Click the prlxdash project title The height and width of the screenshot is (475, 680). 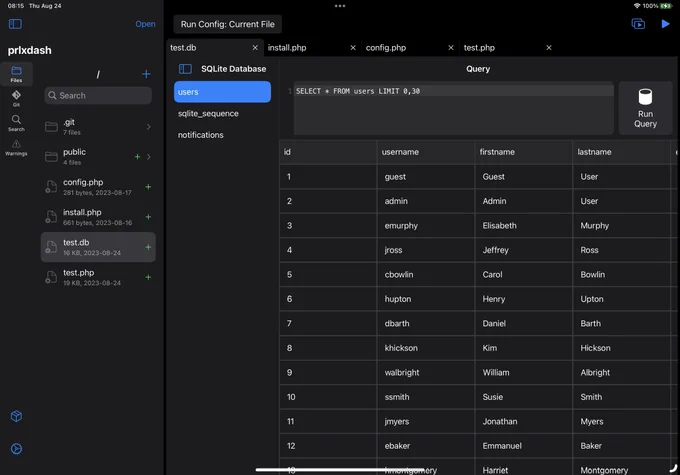coord(29,50)
